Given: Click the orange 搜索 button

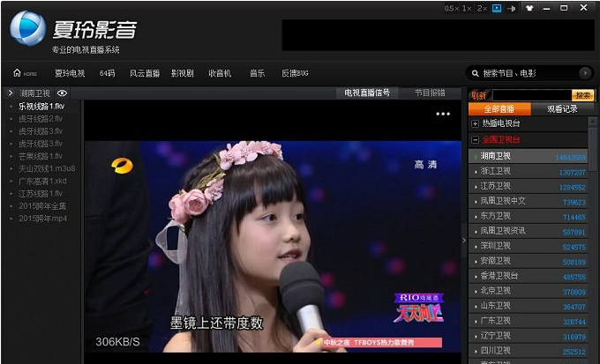Looking at the screenshot, I should (582, 95).
